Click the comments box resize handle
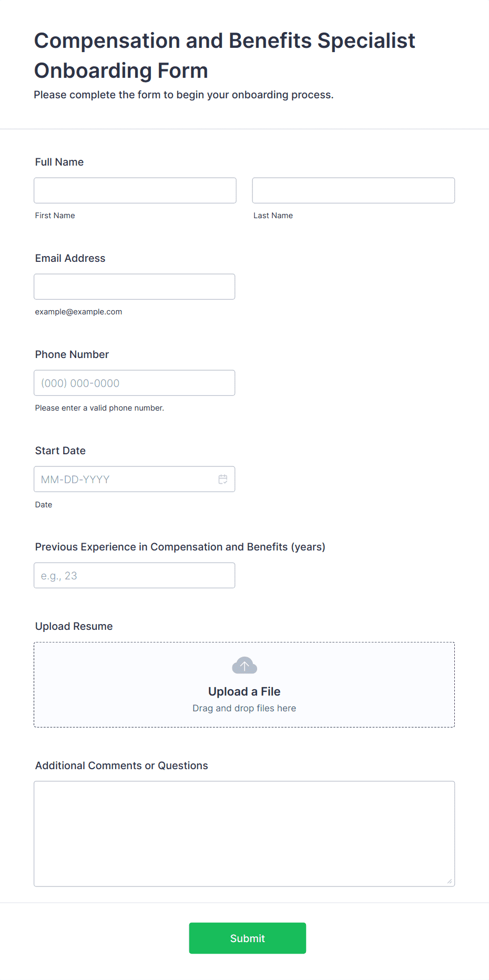The height and width of the screenshot is (980, 489). click(x=450, y=881)
